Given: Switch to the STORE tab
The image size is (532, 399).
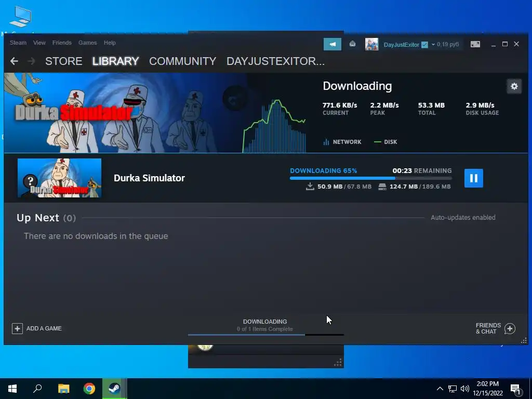Looking at the screenshot, I should (64, 61).
